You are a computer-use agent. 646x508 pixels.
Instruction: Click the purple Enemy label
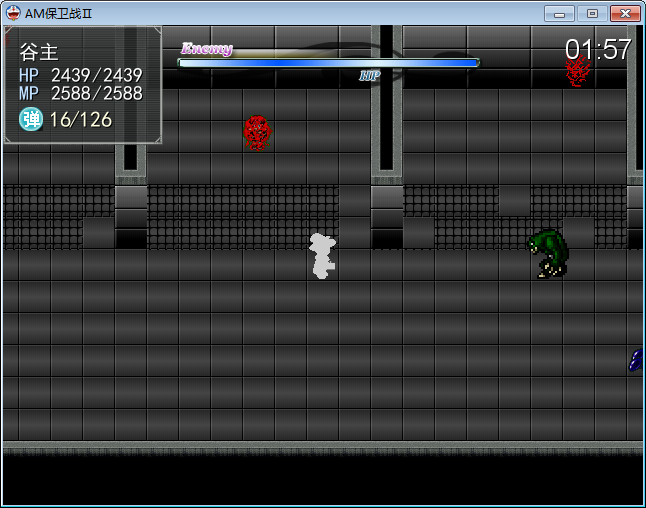(207, 49)
